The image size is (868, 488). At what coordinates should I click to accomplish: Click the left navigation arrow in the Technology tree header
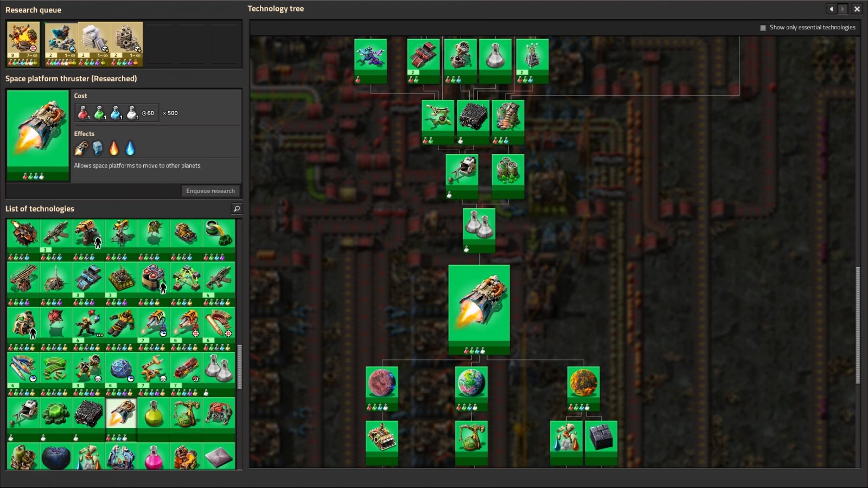(832, 9)
